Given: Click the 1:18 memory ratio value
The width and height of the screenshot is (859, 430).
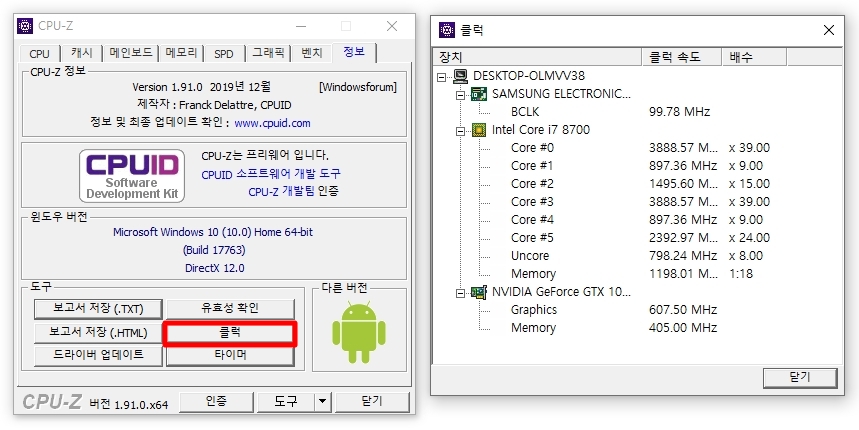Looking at the screenshot, I should (741, 274).
